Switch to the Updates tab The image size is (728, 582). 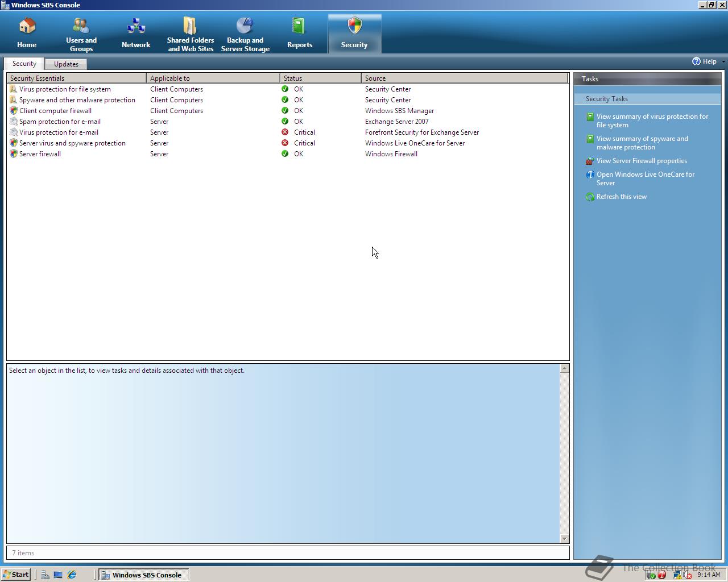coord(66,64)
